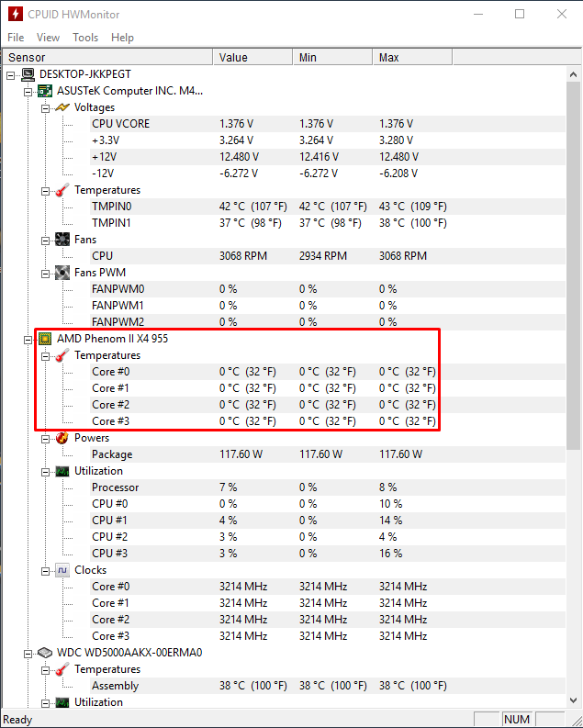Click the Clocks waveform icon
The height and width of the screenshot is (728, 583).
pyautogui.click(x=62, y=570)
